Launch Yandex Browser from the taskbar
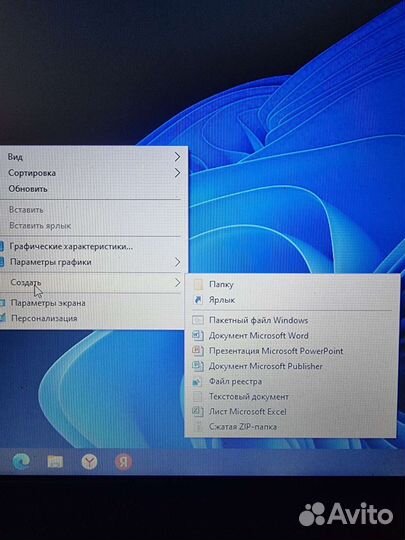Viewport: 405px width, 540px height. click(90, 462)
